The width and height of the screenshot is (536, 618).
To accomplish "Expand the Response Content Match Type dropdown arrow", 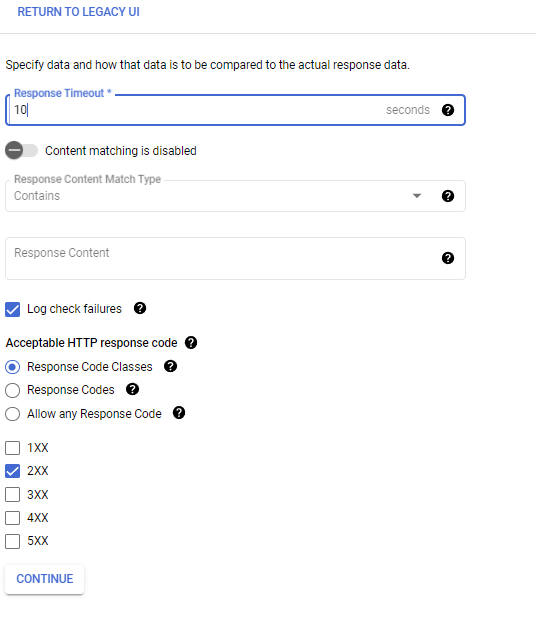I will point(417,196).
